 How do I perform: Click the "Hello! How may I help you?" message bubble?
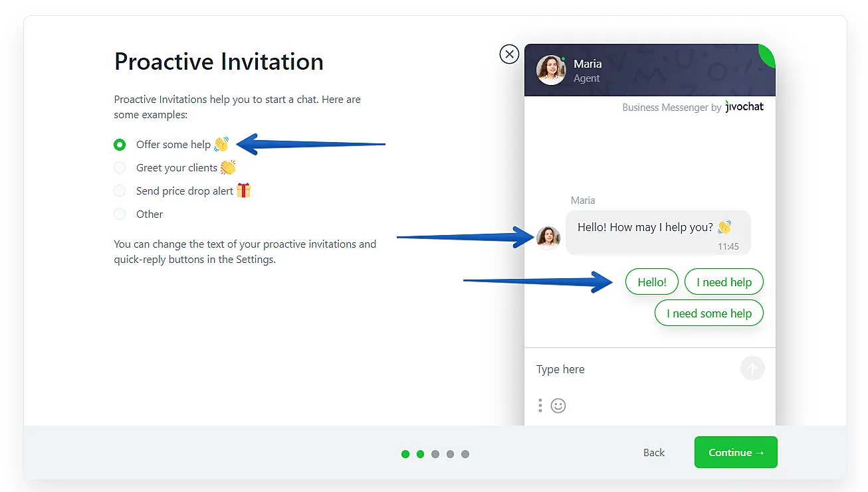coord(658,232)
